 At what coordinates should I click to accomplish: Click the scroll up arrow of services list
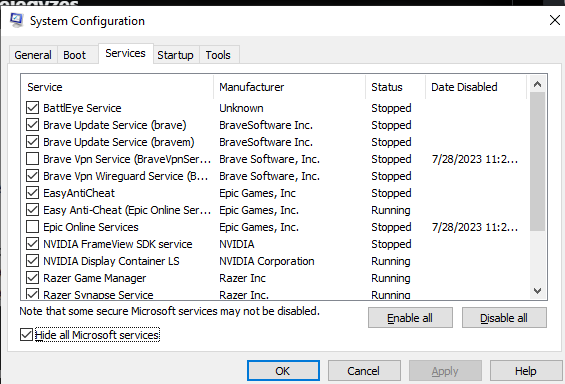(537, 84)
